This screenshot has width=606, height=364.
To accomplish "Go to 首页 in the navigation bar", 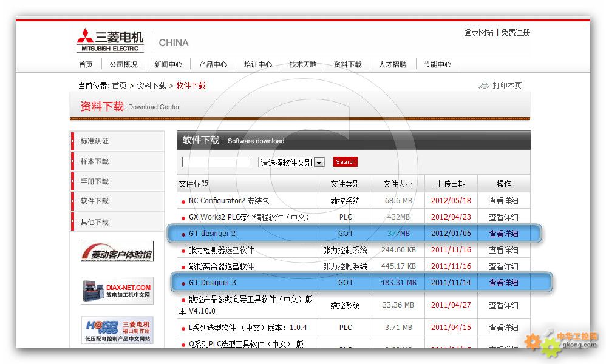I will 86,64.
